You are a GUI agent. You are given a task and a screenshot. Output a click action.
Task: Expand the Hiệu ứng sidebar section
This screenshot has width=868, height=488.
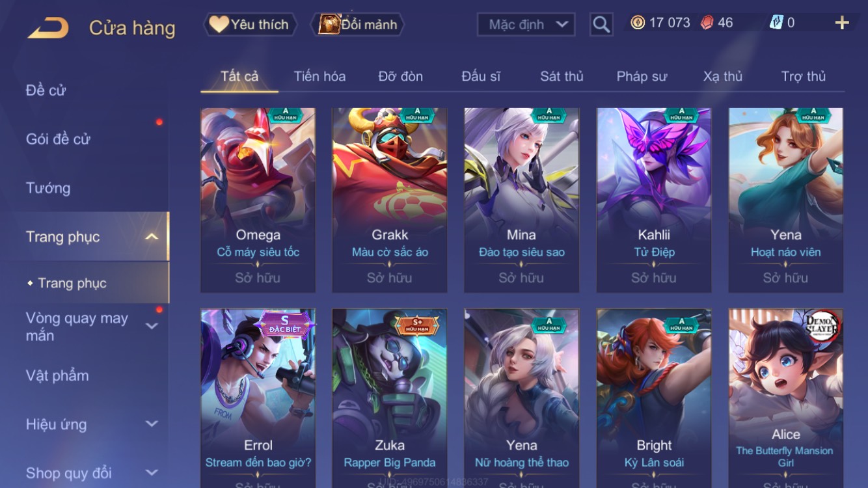point(152,424)
